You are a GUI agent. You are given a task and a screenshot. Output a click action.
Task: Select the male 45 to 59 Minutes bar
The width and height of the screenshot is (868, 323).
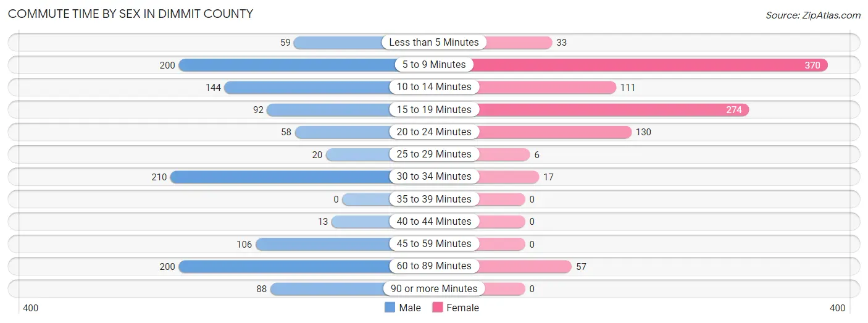(323, 244)
